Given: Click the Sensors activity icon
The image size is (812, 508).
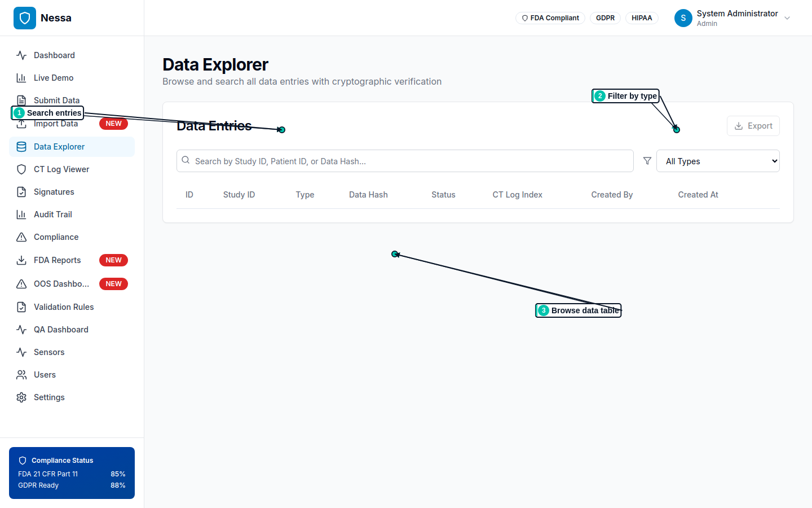Looking at the screenshot, I should coord(21,352).
